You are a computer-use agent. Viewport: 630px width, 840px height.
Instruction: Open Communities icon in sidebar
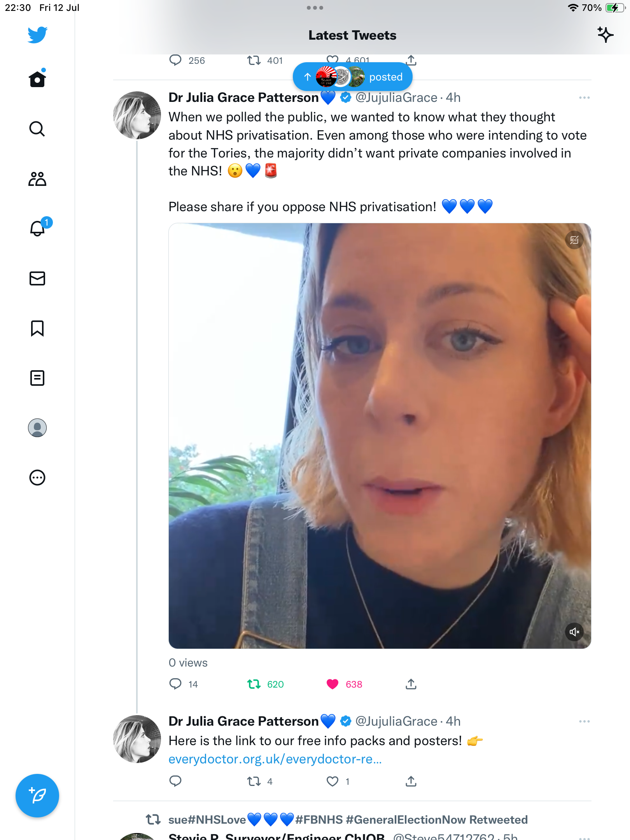coord(37,179)
